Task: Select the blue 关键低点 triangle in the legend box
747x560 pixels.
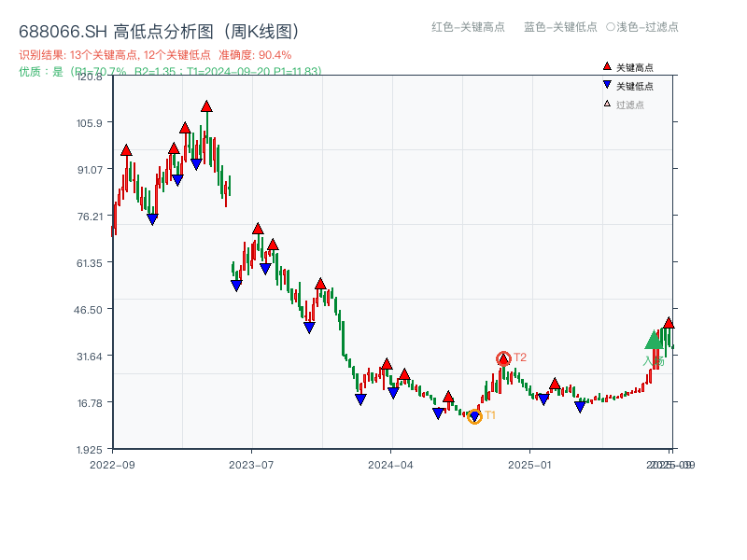Action: point(607,84)
